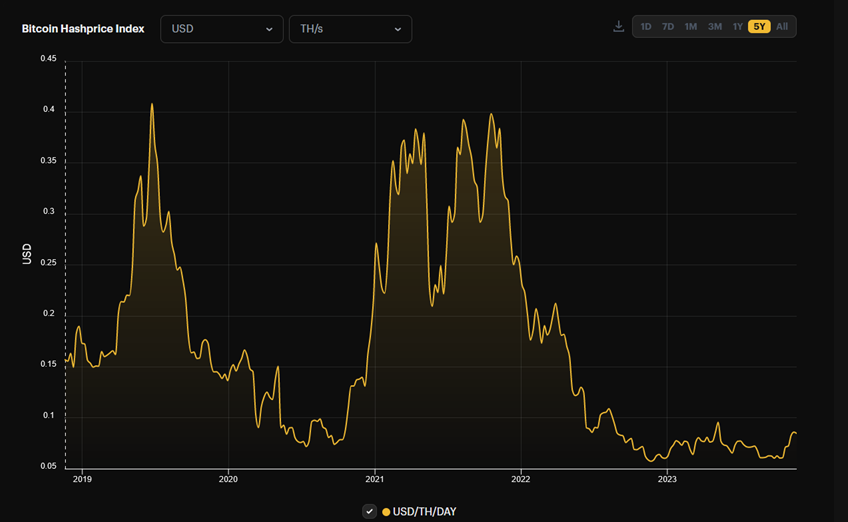
Task: Click the 2023 x-axis label
Action: click(x=667, y=479)
